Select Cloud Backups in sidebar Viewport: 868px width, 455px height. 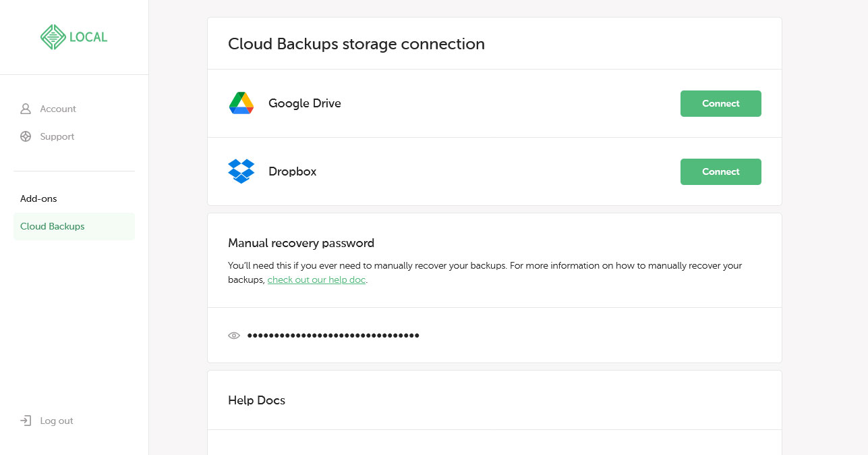74,226
